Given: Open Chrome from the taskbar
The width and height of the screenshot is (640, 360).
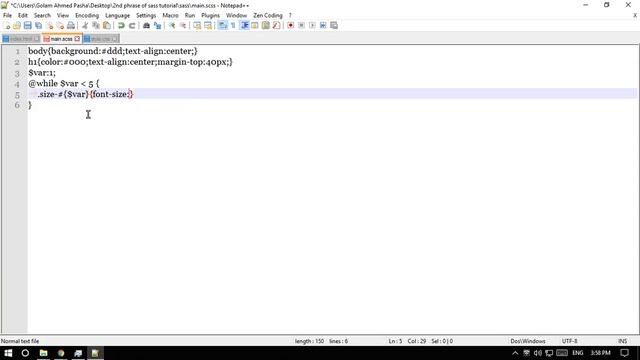Looking at the screenshot, I should (x=61, y=353).
